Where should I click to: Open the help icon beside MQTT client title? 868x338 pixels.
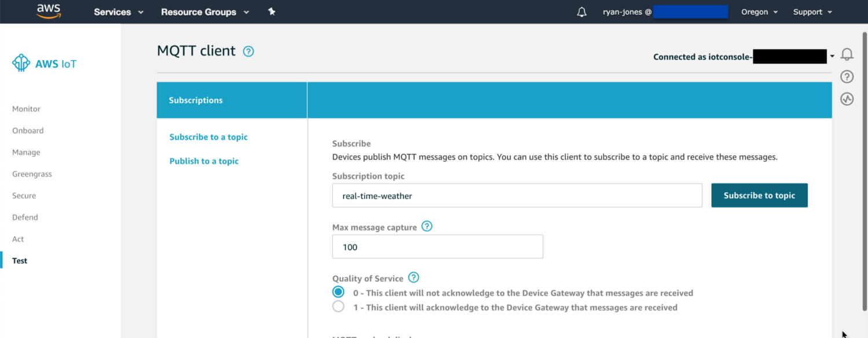248,52
